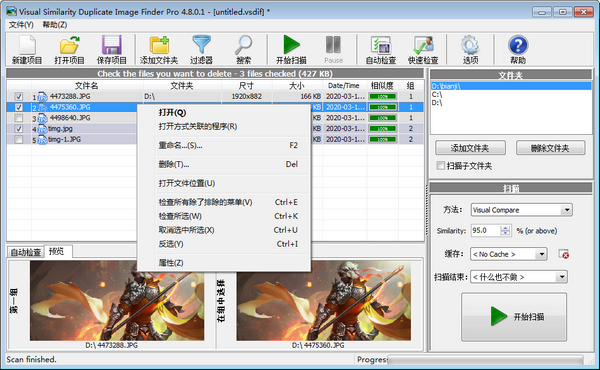This screenshot has height=370, width=600.
Task: Open the 帮助(Z) menu
Action: click(x=55, y=25)
